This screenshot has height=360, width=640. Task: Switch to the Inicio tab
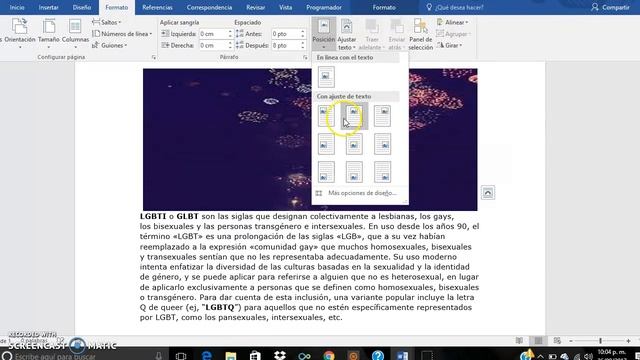pos(17,7)
